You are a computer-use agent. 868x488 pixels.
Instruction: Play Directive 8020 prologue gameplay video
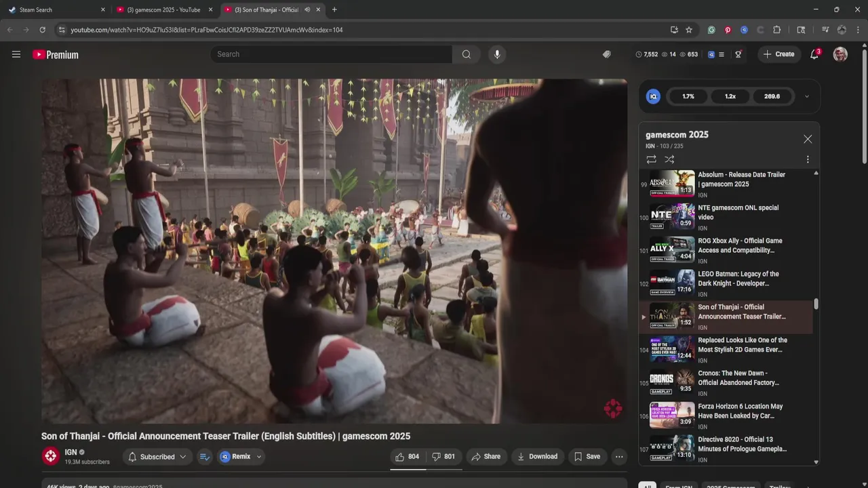tap(726, 449)
